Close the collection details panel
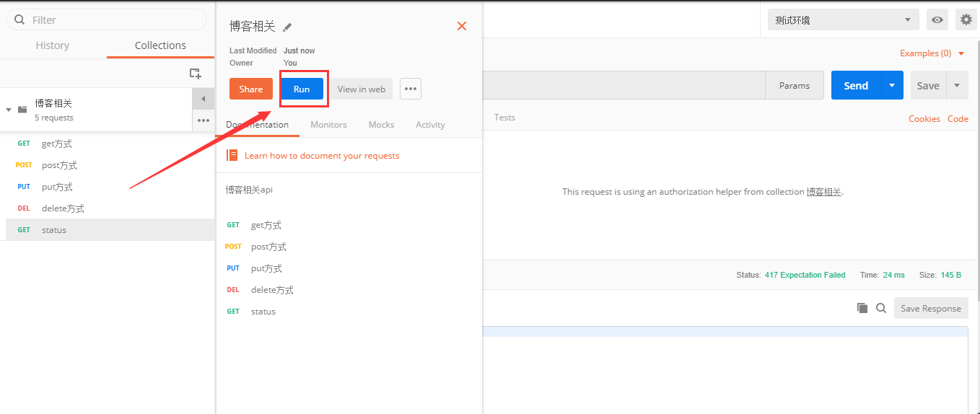980x414 pixels. pyautogui.click(x=462, y=26)
